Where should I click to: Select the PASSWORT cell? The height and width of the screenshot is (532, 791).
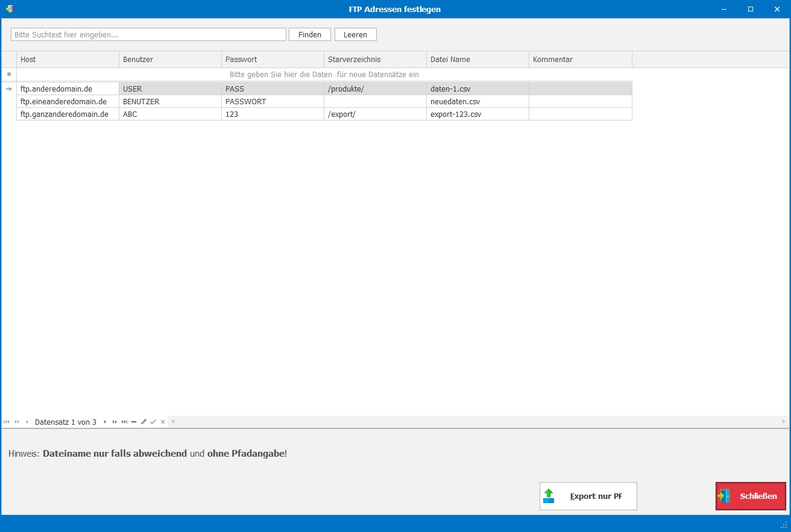(x=273, y=101)
